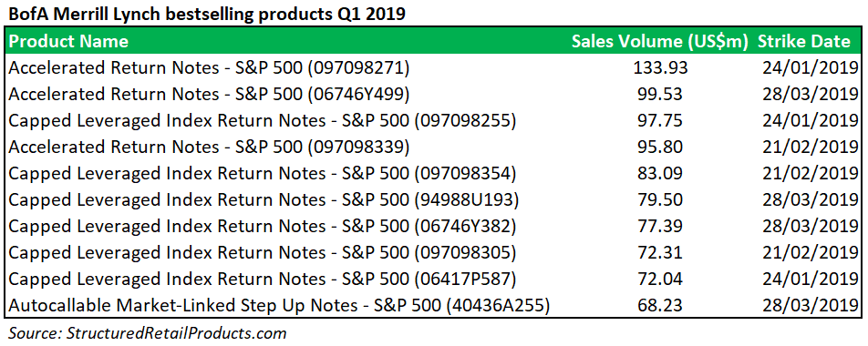Click Capped Leveraged Index Return Notes 097098305
This screenshot has height=346, width=868.
pyautogui.click(x=263, y=252)
